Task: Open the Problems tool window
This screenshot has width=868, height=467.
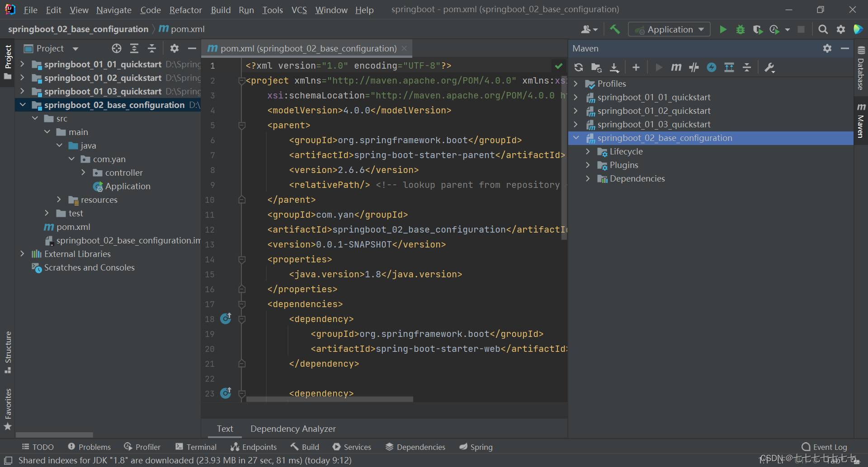Action: coord(90,447)
